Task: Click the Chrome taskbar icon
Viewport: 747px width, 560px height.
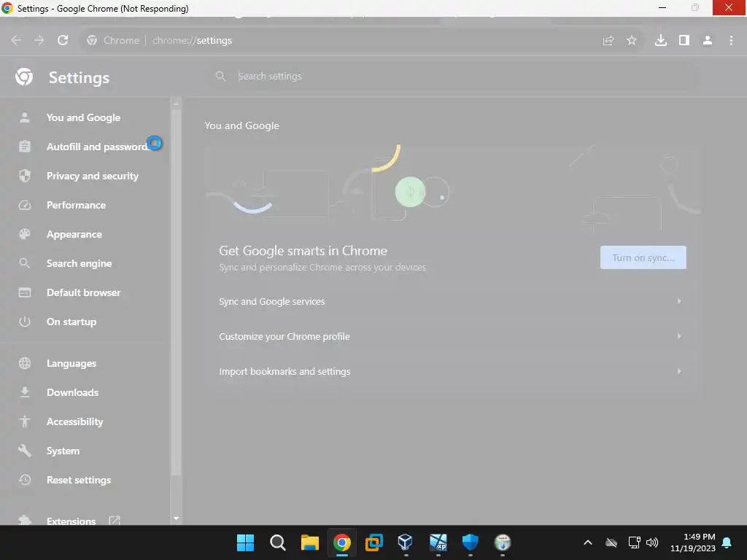Action: click(342, 542)
